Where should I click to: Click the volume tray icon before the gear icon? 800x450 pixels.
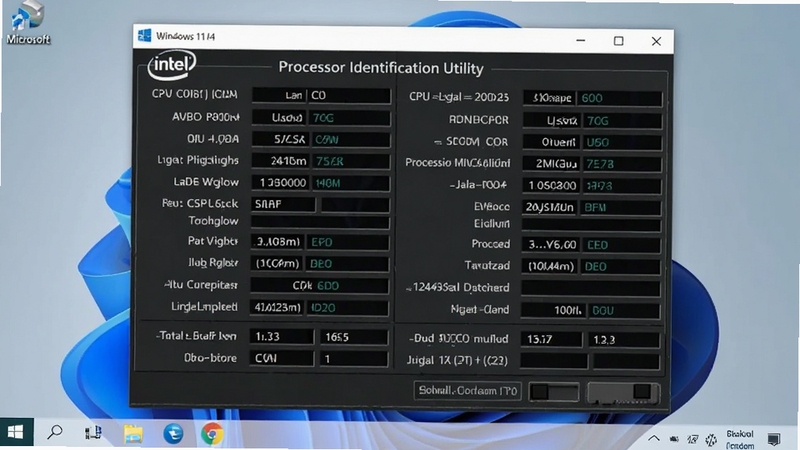(x=692, y=439)
